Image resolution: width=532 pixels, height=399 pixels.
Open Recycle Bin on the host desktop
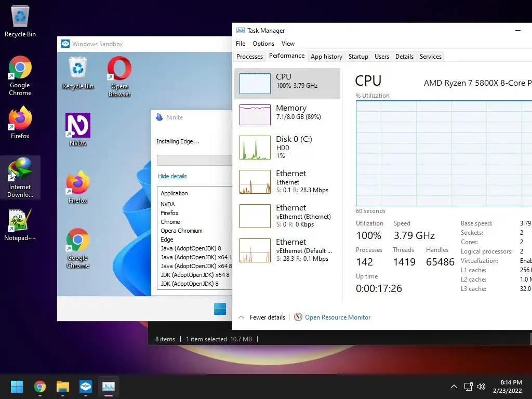pyautogui.click(x=20, y=22)
